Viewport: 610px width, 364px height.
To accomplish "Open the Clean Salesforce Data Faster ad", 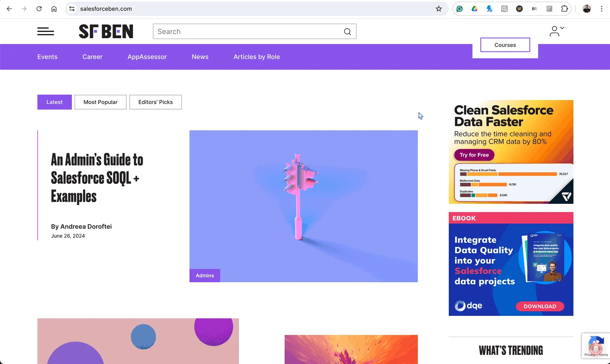I will [511, 152].
